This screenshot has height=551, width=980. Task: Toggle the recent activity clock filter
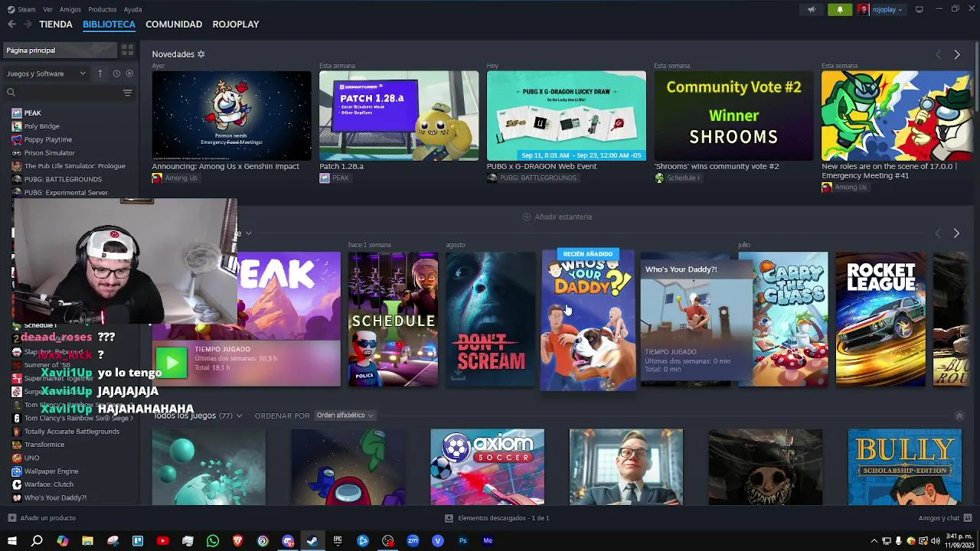(116, 73)
